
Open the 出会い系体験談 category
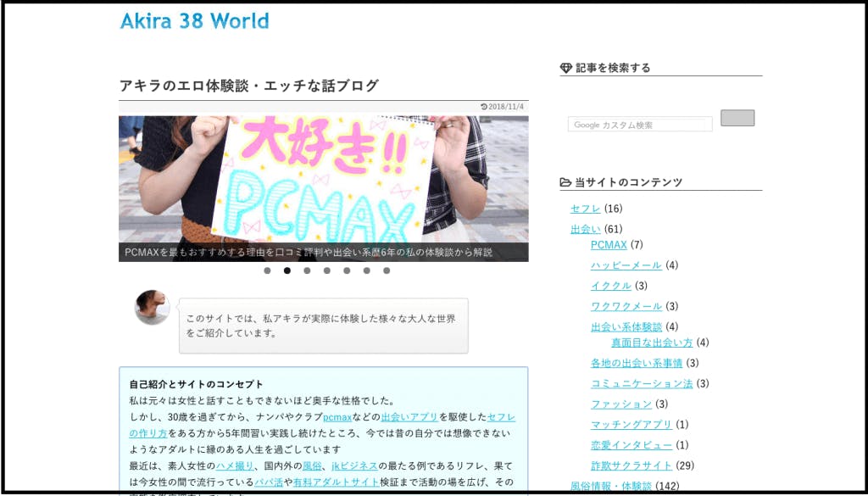(x=626, y=327)
